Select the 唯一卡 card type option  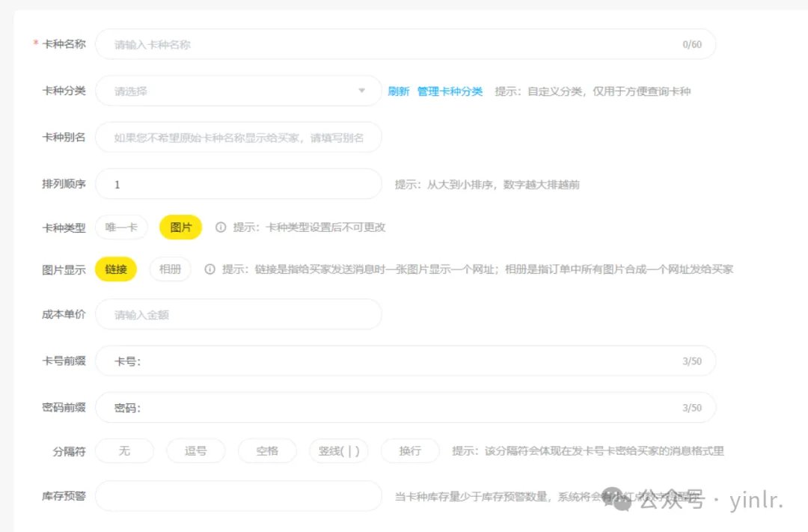(x=122, y=227)
